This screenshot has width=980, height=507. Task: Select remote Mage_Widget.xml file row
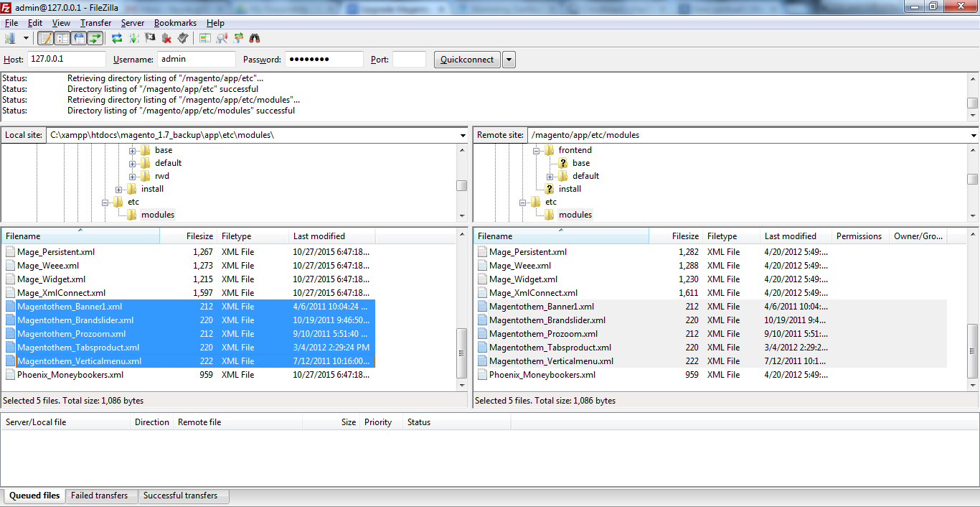[x=710, y=279]
